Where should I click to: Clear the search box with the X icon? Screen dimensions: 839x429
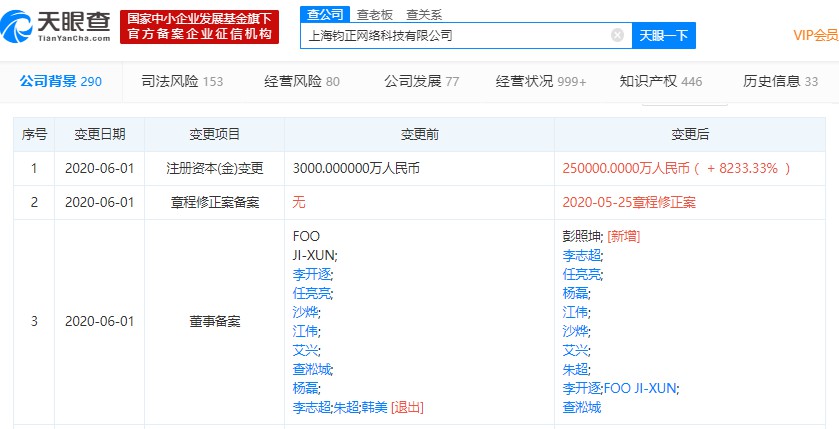[x=617, y=35]
